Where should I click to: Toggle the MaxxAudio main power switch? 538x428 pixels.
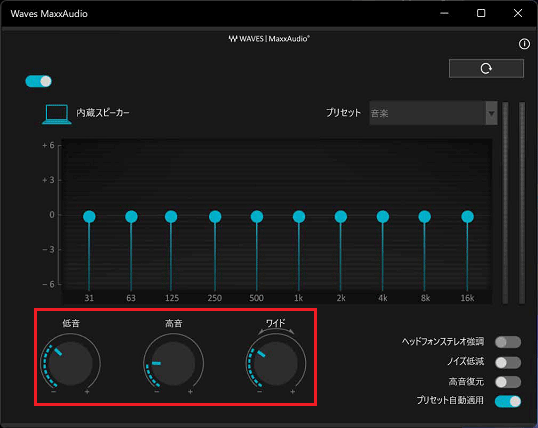[x=38, y=81]
